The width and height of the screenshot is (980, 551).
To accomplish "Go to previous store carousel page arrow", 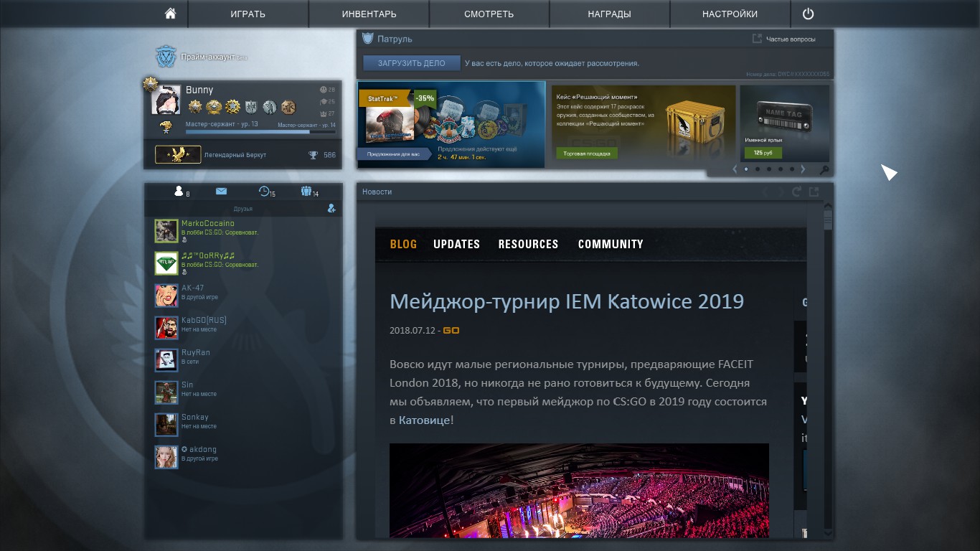I will 735,169.
